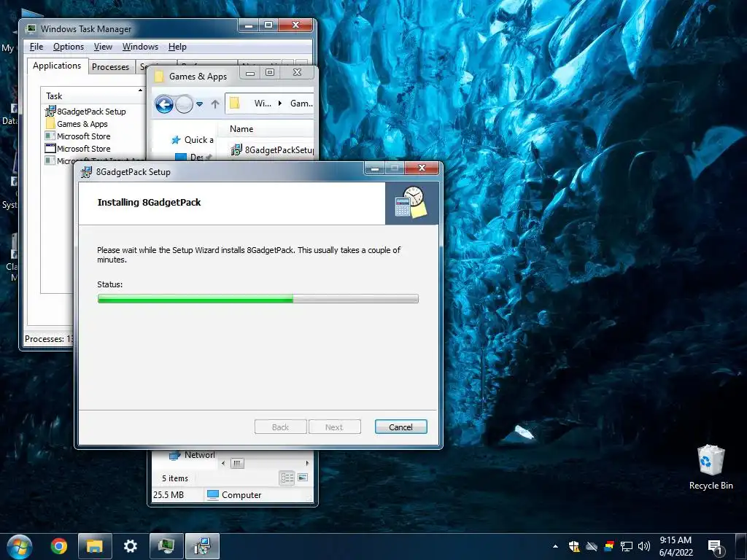This screenshot has height=560, width=747.
Task: Click scroll left arrow in explorer pane
Action: click(x=223, y=463)
